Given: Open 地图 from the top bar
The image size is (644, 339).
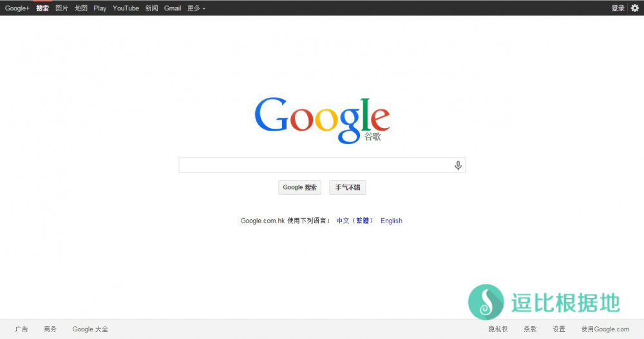Looking at the screenshot, I should (81, 8).
